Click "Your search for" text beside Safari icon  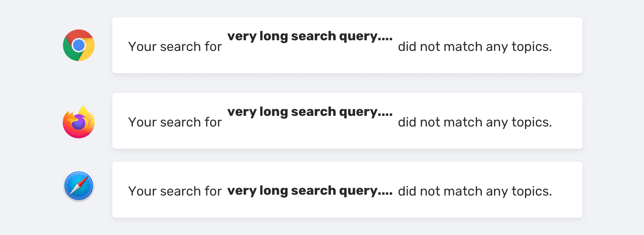pyautogui.click(x=175, y=191)
